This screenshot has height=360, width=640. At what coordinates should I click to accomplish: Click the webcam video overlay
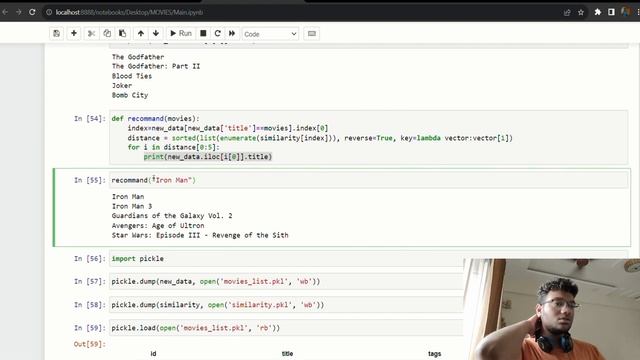(x=552, y=309)
